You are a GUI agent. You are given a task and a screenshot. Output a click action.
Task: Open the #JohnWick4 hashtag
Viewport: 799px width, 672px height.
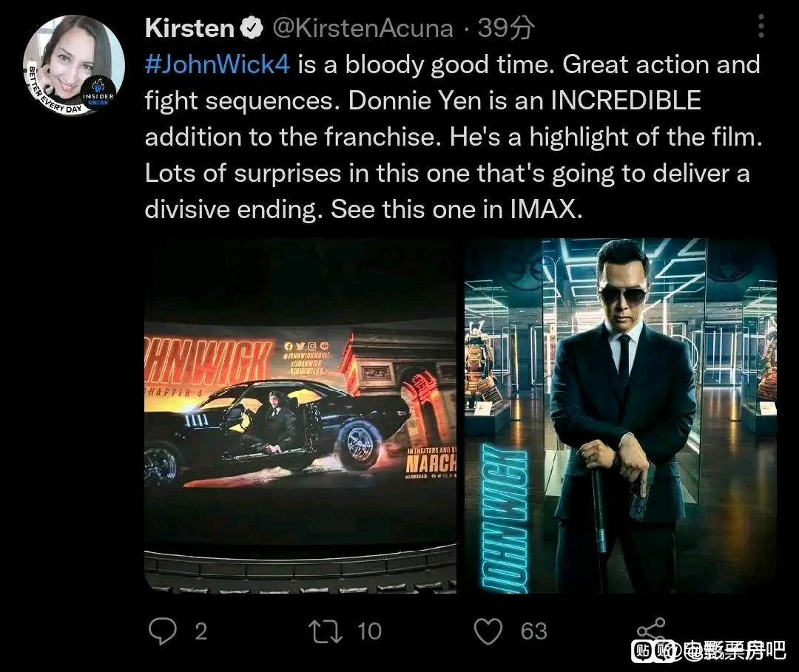(x=218, y=64)
